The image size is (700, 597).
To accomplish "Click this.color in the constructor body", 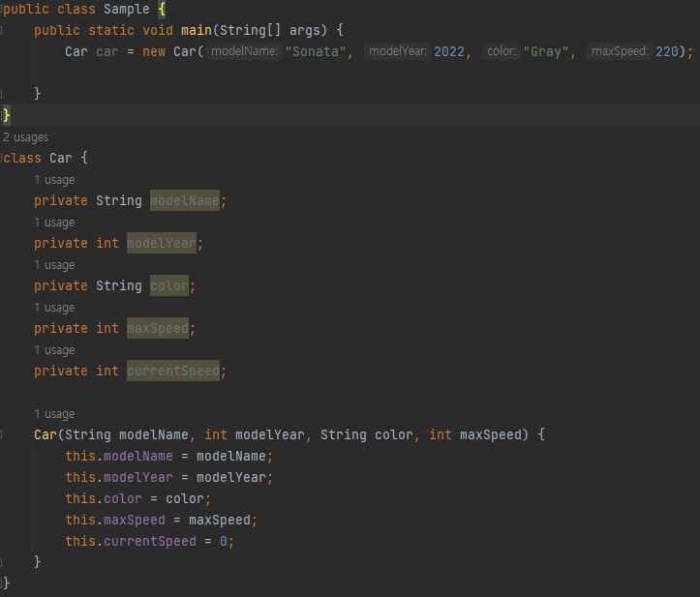I will [x=104, y=499].
